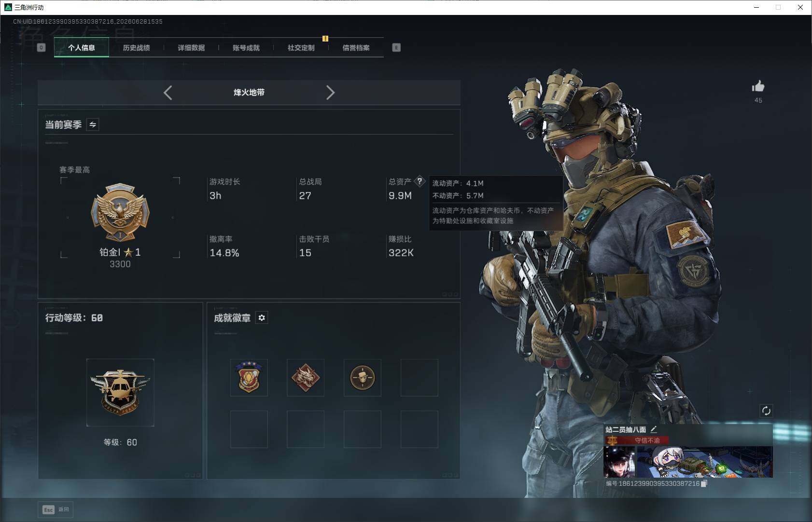This screenshot has width=812, height=522.
Task: Click the 总战局 27 value
Action: click(x=305, y=196)
